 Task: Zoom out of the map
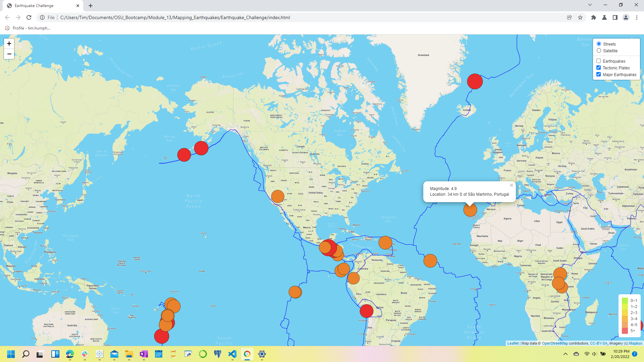click(9, 54)
